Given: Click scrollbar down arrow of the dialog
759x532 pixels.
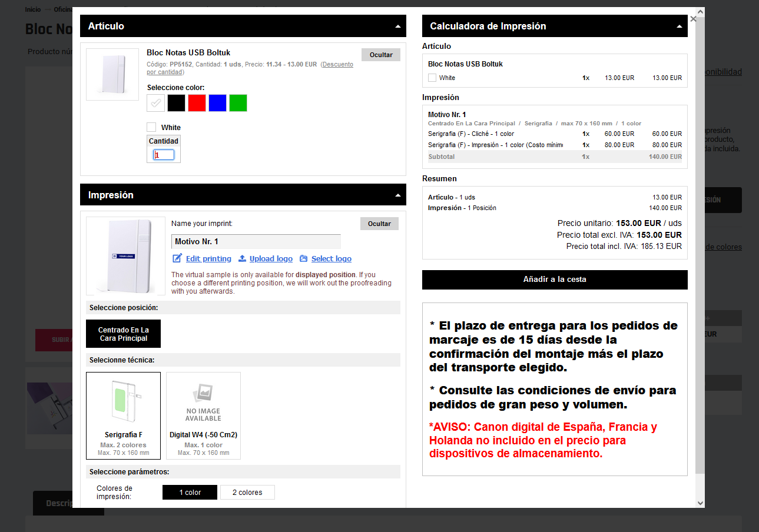Looking at the screenshot, I should 700,503.
